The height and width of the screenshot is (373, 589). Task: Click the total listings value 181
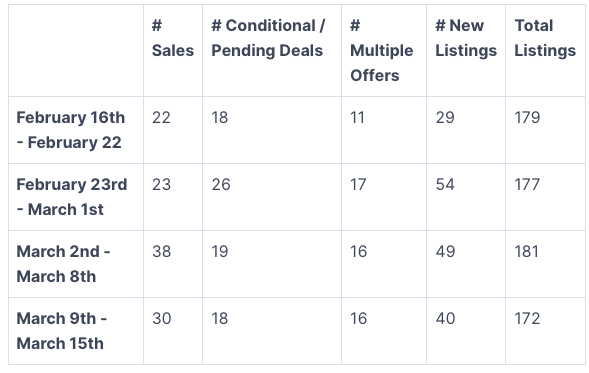(527, 252)
